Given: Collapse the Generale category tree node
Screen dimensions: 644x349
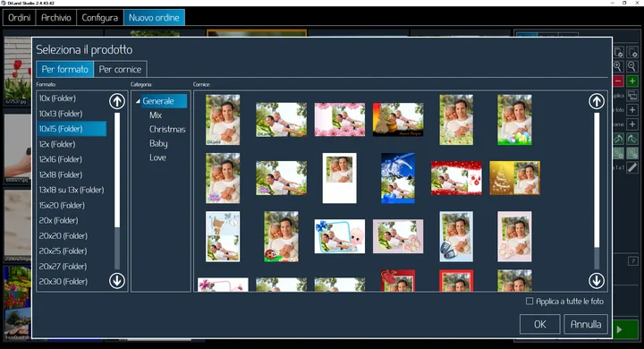Looking at the screenshot, I should [138, 101].
